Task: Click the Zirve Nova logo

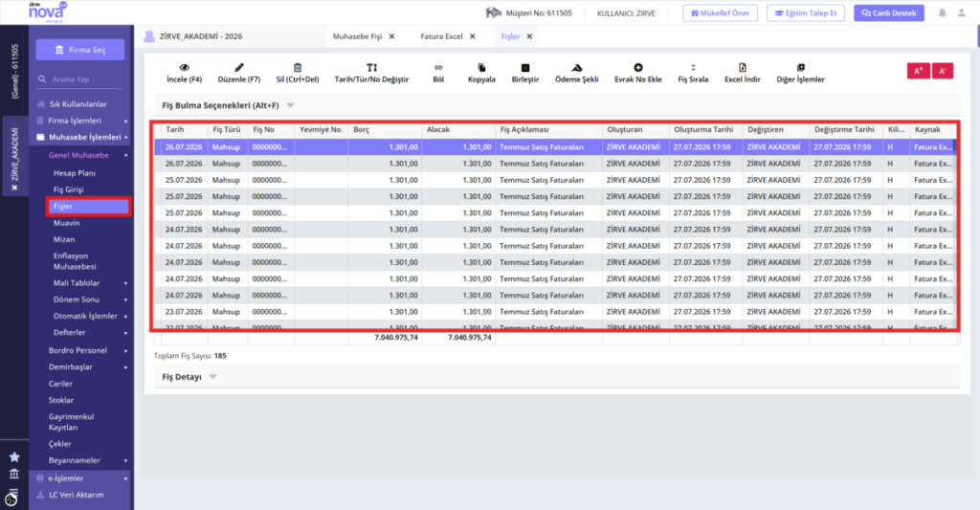Action: pos(46,11)
